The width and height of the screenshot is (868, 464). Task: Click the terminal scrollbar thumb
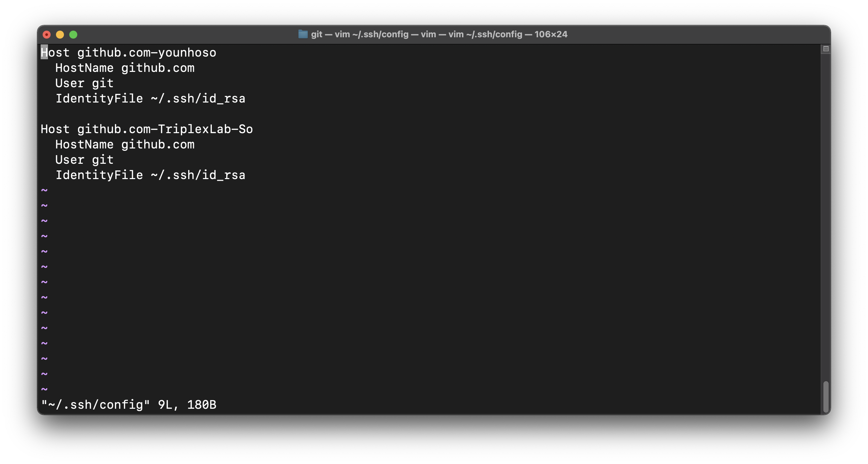(x=826, y=397)
